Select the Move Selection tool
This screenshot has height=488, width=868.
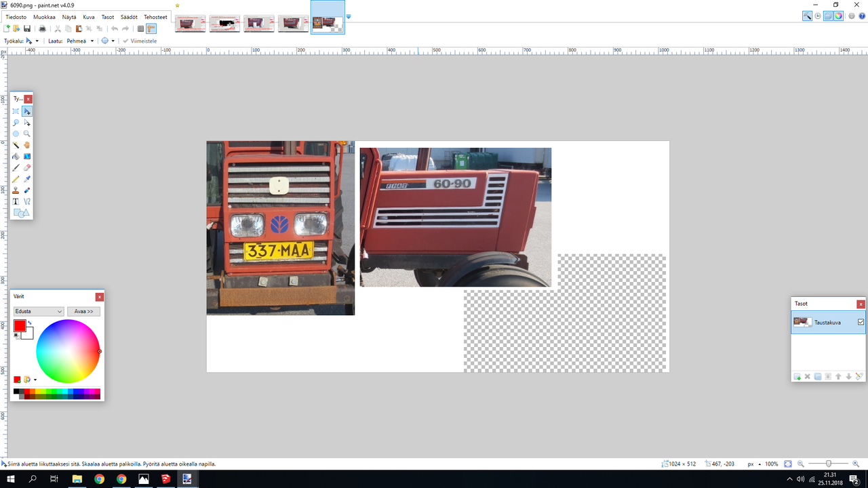[x=27, y=123]
